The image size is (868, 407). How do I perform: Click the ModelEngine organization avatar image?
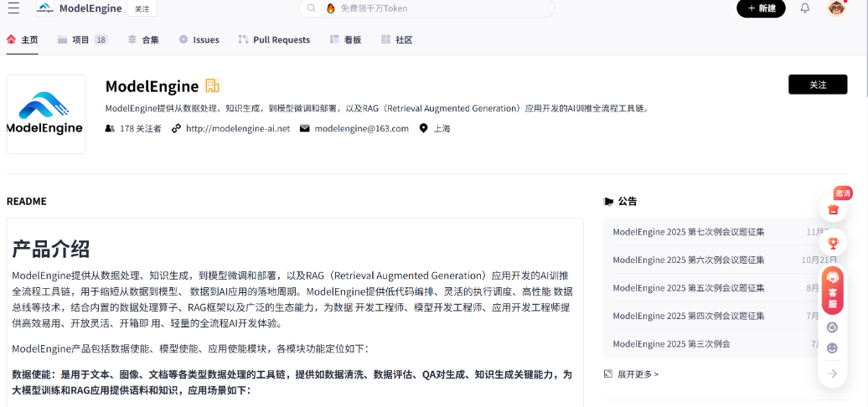46,114
